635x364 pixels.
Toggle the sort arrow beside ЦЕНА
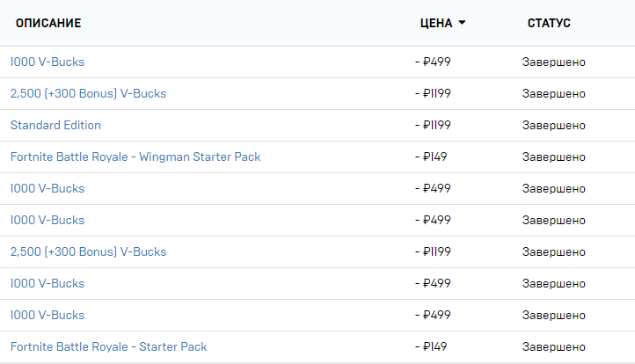click(x=462, y=23)
